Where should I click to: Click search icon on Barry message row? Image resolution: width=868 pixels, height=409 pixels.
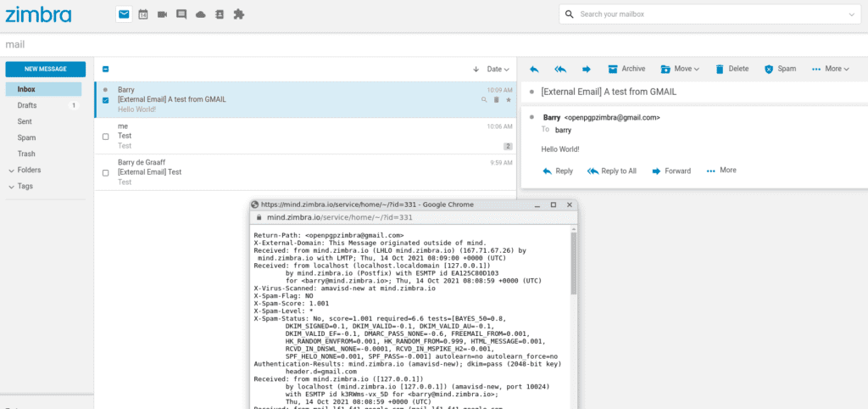pyautogui.click(x=484, y=100)
